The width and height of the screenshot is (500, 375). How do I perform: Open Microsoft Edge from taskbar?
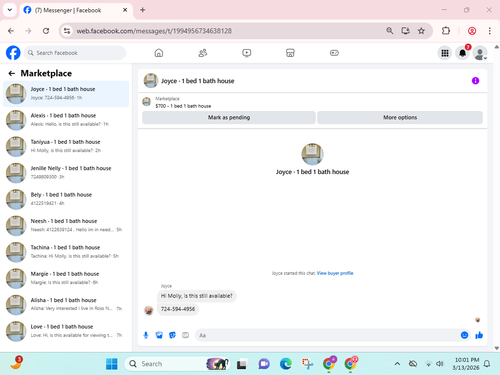(x=286, y=364)
